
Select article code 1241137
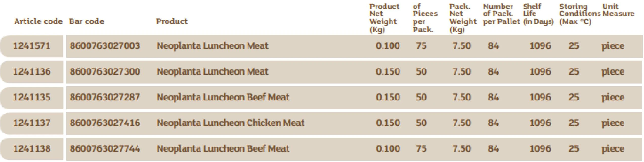pyautogui.click(x=32, y=123)
